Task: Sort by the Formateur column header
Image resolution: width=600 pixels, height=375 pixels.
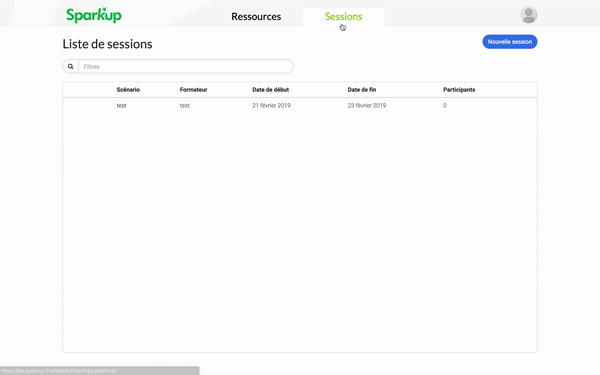Action: [193, 90]
